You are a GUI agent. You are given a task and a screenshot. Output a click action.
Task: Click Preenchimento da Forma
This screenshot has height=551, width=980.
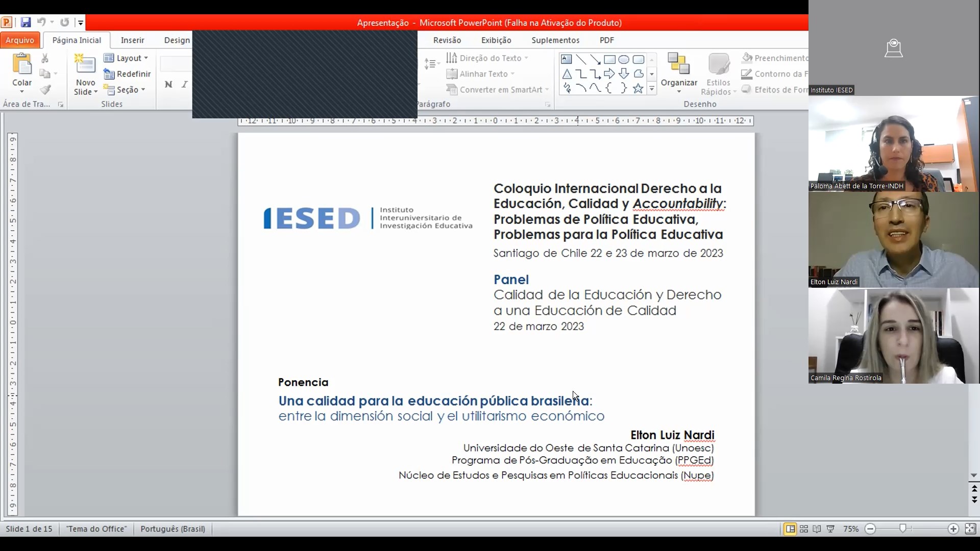point(775,58)
